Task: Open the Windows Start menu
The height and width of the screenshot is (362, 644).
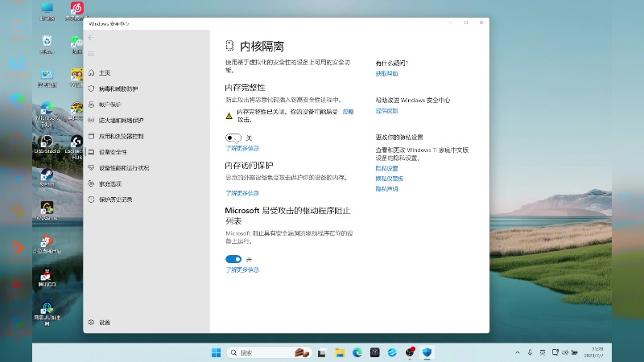Action: (x=216, y=352)
